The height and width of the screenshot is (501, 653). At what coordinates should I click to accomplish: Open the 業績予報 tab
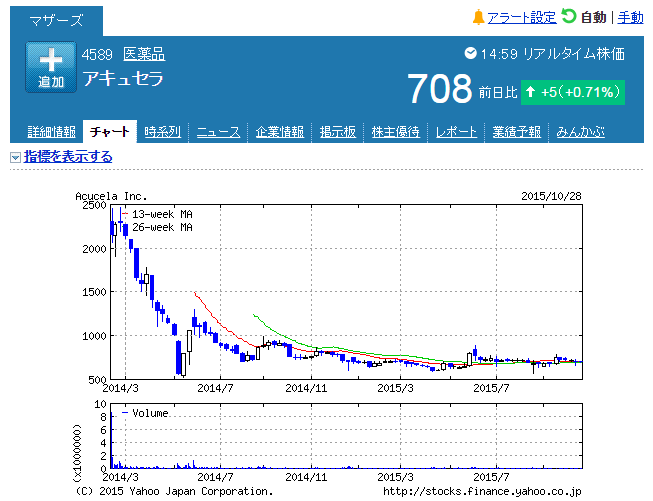[516, 132]
